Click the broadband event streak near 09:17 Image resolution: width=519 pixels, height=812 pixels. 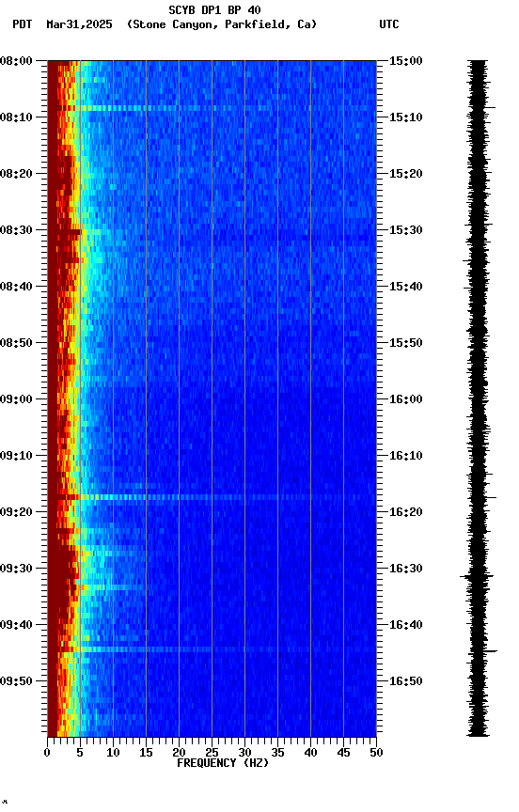point(212,497)
